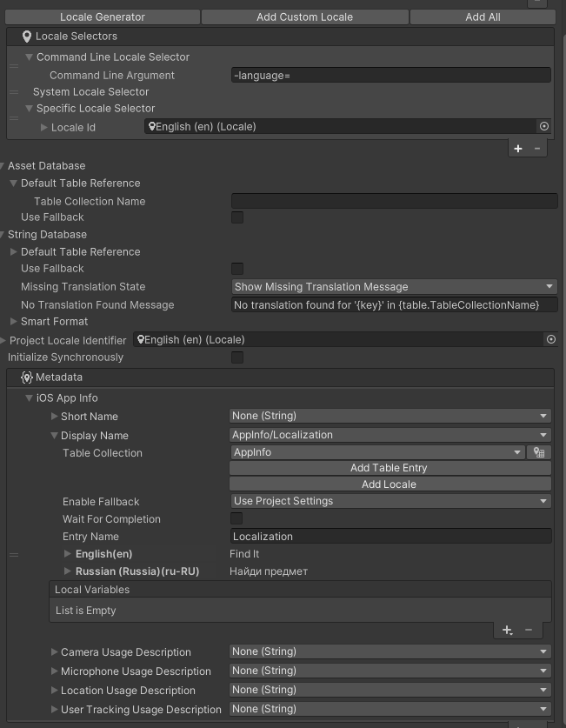Click the Locale Generator button
The image size is (566, 728).
[x=103, y=17]
